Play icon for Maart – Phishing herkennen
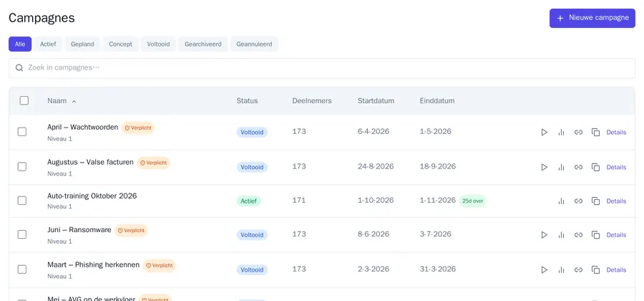Viewport: 644px width, 301px height. (x=545, y=270)
